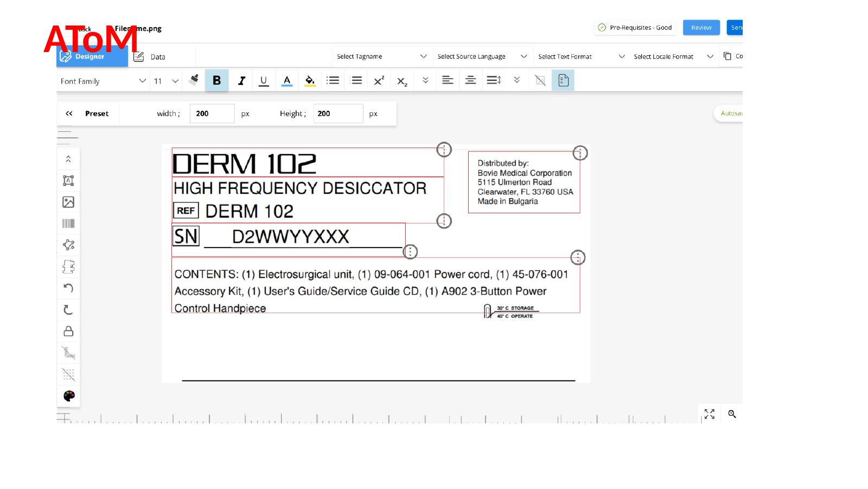Select the D2WWYYXXX serial text
Screen dimensions: 868x489
[x=290, y=237]
